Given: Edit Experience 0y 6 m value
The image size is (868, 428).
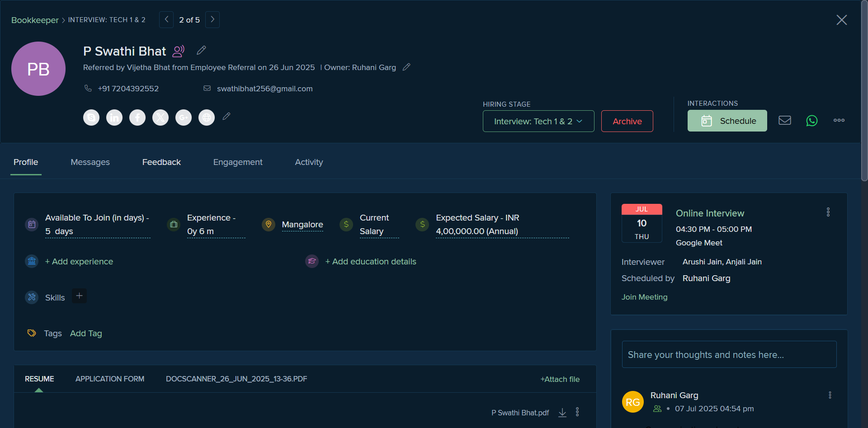Looking at the screenshot, I should pyautogui.click(x=216, y=231).
